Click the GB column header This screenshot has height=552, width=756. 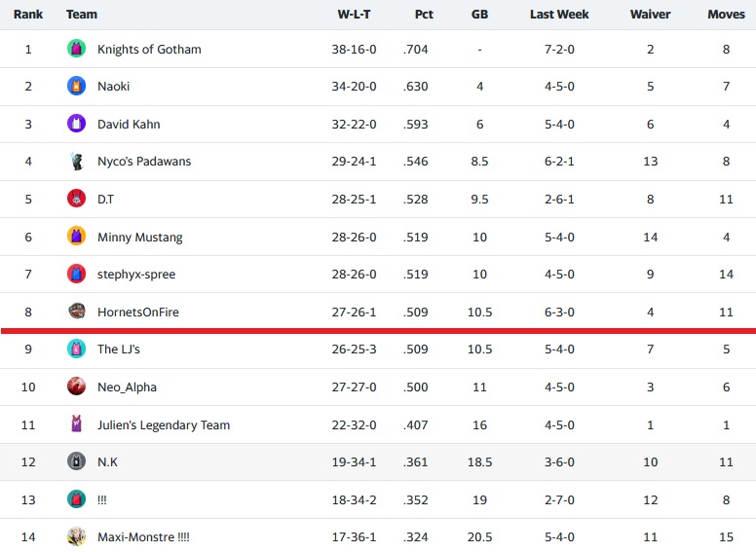(x=479, y=15)
